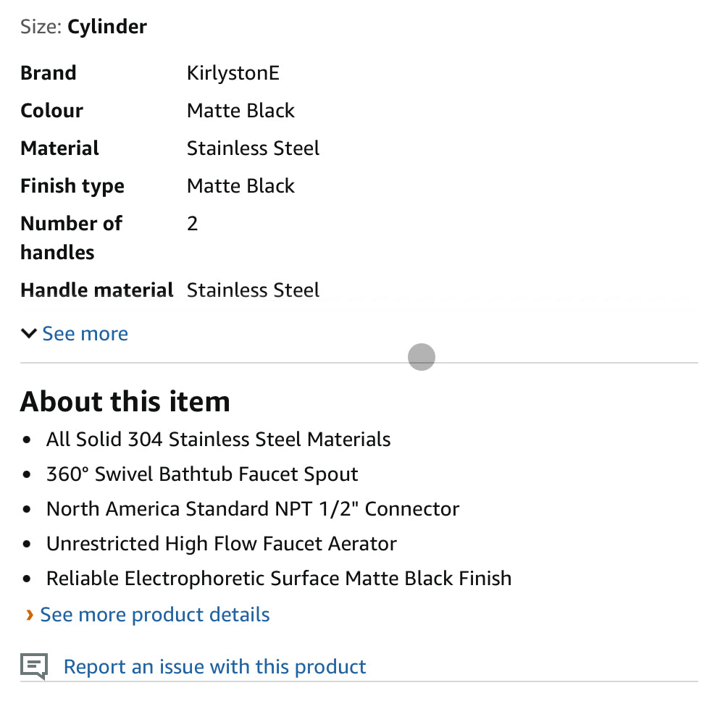
Task: Click the Reliable Electrophoretic Surface bullet
Action: (x=279, y=579)
